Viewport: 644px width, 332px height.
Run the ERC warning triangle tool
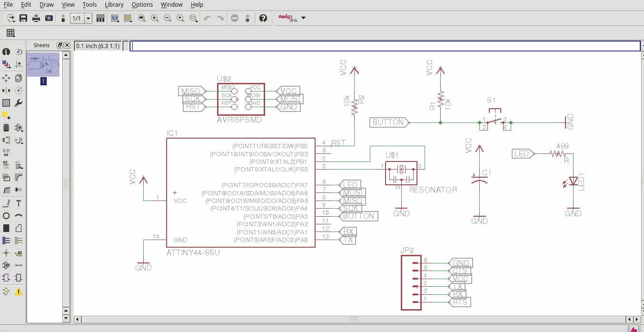click(19, 292)
